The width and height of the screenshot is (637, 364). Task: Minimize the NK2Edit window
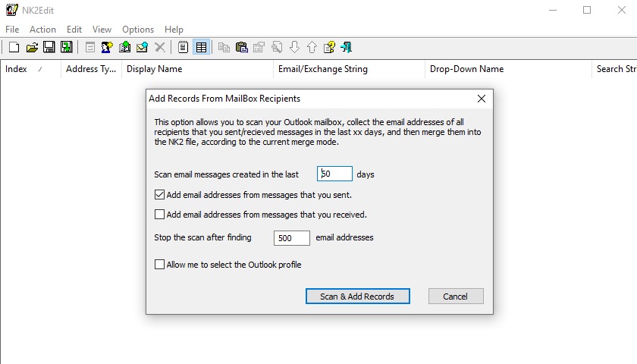553,10
